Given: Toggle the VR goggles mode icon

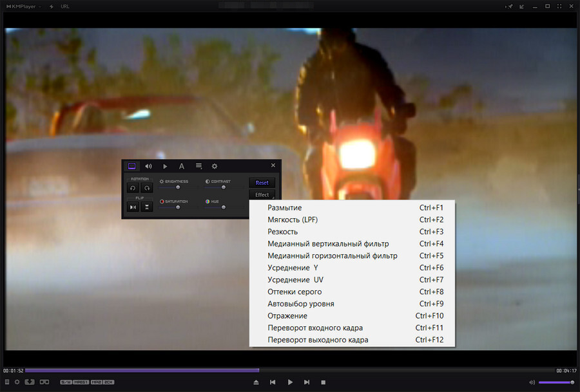Looking at the screenshot, I should (44, 382).
